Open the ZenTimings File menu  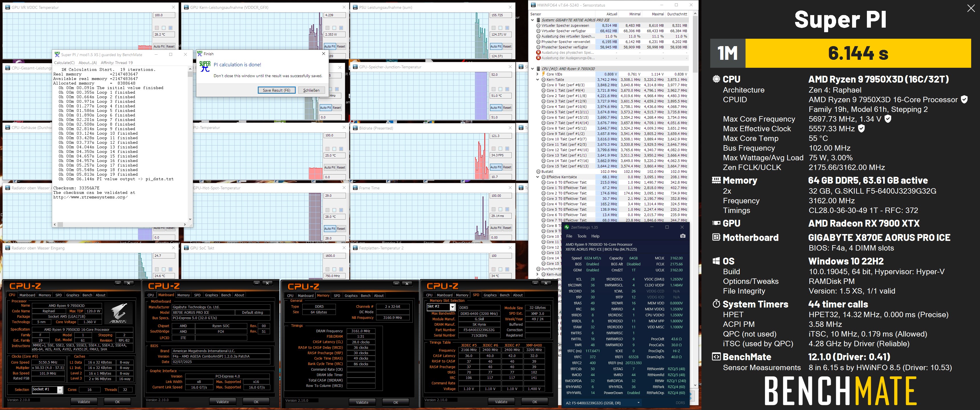(x=569, y=236)
